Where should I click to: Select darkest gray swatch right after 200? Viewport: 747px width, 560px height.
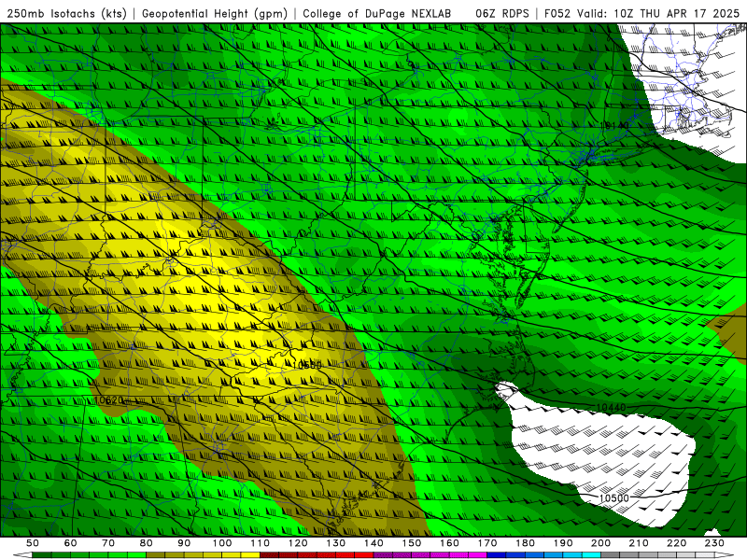[611, 555]
